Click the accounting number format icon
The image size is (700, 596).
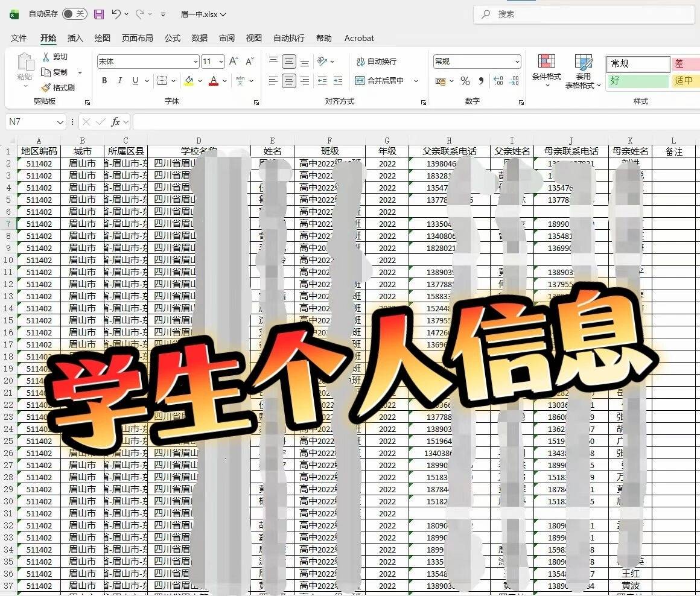pos(441,81)
